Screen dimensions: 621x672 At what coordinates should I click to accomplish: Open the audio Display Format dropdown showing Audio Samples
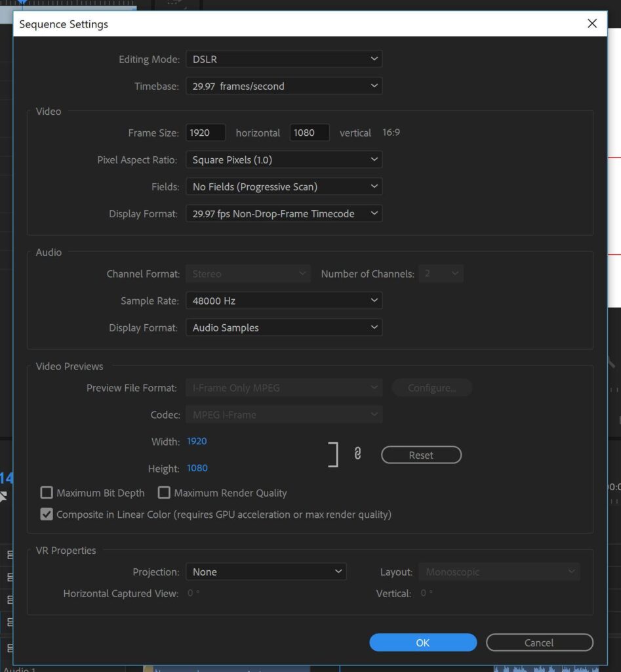[x=284, y=327]
